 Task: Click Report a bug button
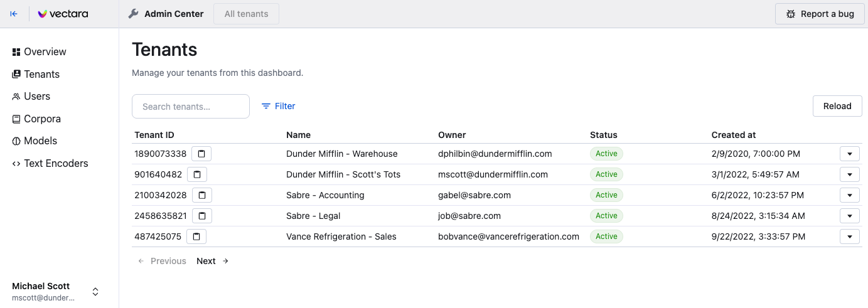pos(820,14)
